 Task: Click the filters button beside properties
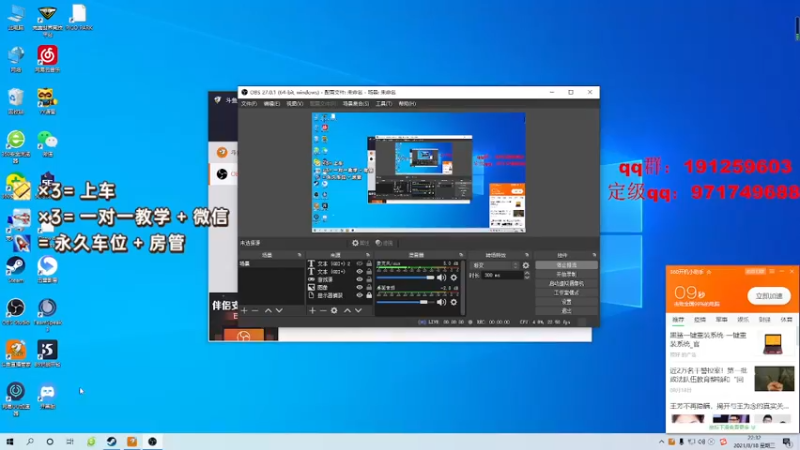[x=384, y=243]
